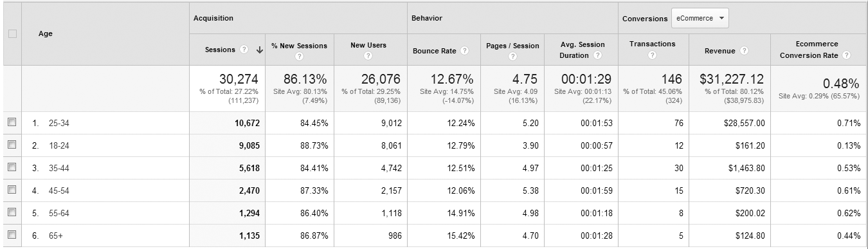868x249 pixels.
Task: Open the eCommerce conversions dropdown
Action: pos(700,18)
